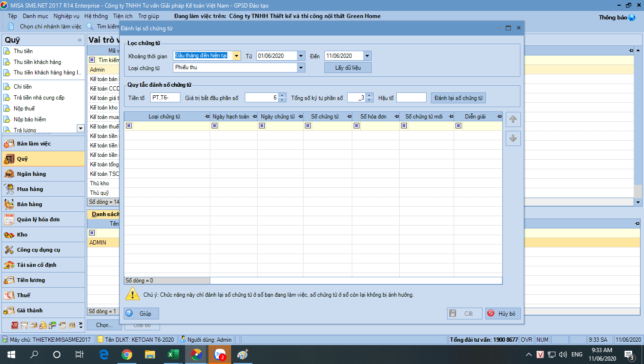
Task: Open the Thông báo globe icon
Action: click(632, 18)
